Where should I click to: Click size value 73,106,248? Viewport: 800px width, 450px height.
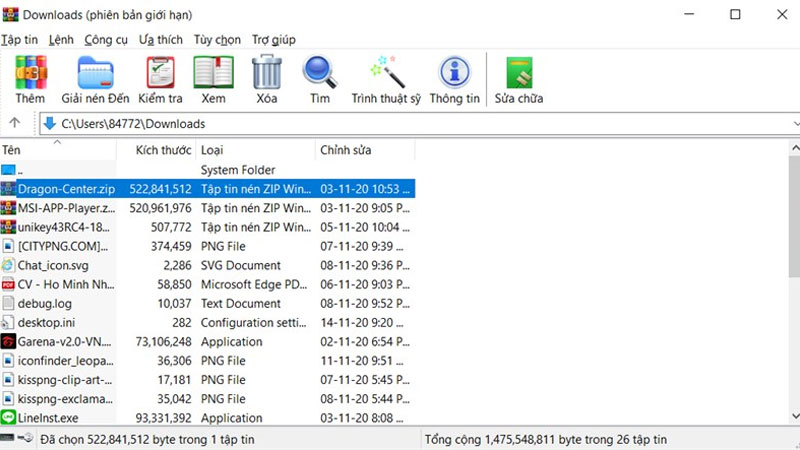(163, 341)
